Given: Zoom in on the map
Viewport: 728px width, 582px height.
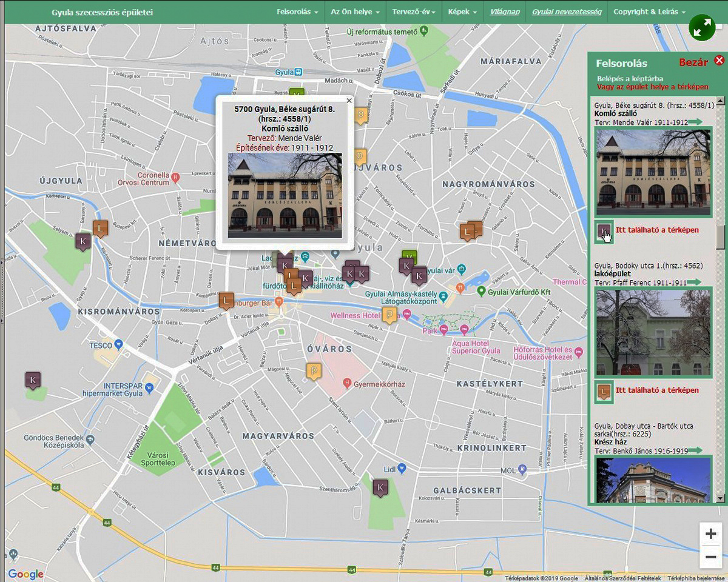Looking at the screenshot, I should (710, 534).
